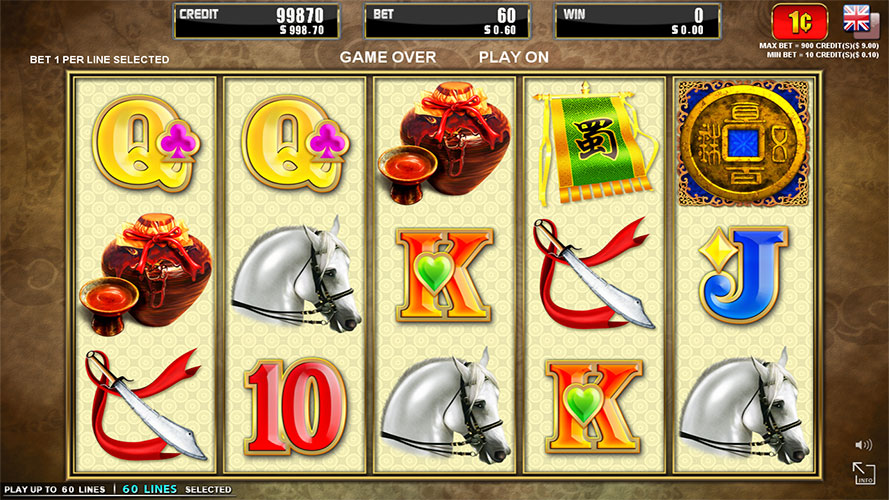Click the white horse on the second reel

coord(295,275)
